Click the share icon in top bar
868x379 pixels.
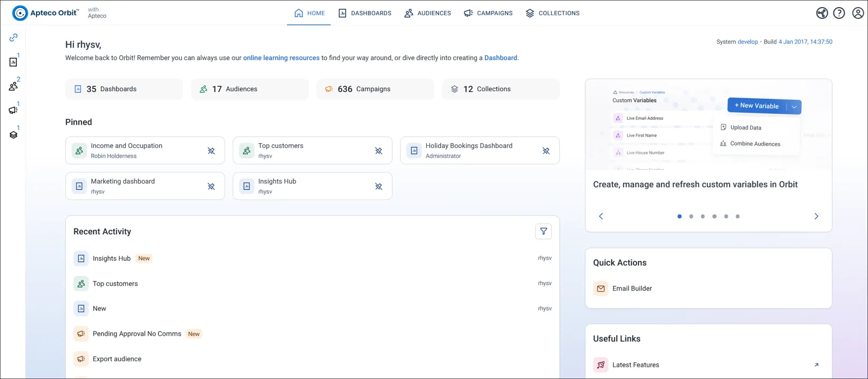(822, 13)
